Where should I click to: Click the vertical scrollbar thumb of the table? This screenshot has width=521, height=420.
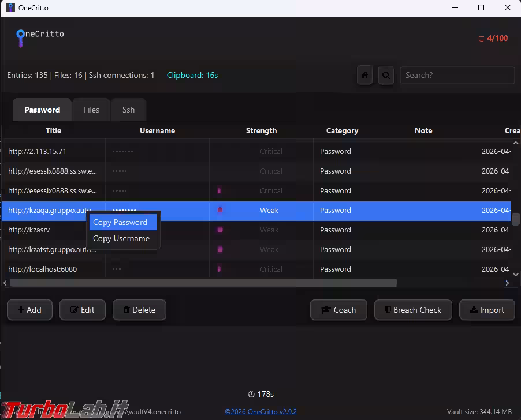coord(516,219)
